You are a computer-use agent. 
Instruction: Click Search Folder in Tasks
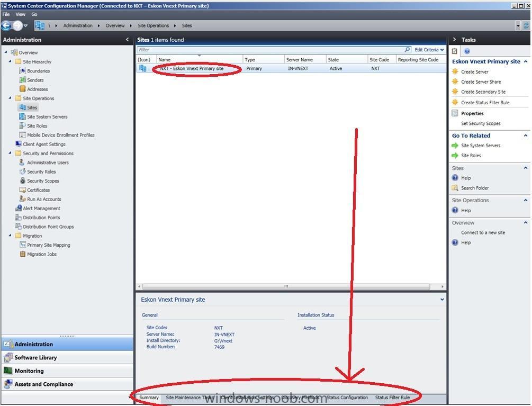[475, 188]
